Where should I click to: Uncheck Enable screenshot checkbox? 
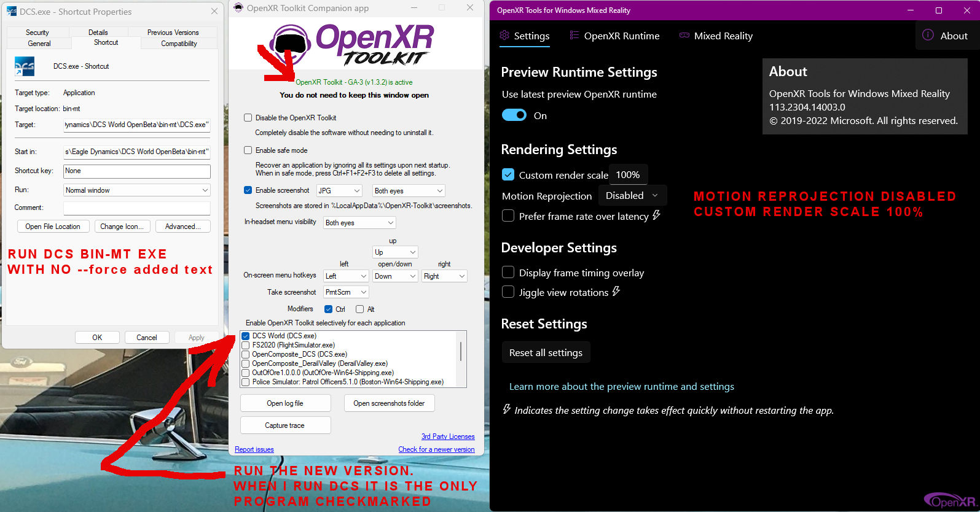(248, 190)
